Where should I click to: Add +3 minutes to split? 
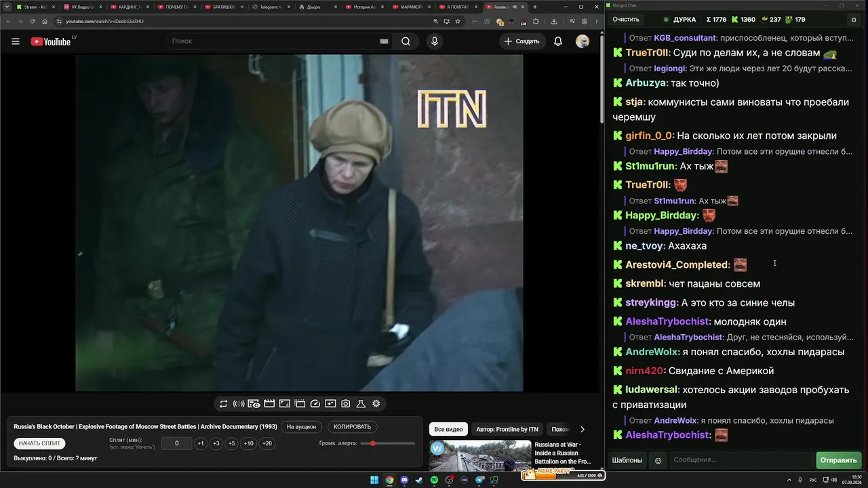tap(216, 443)
